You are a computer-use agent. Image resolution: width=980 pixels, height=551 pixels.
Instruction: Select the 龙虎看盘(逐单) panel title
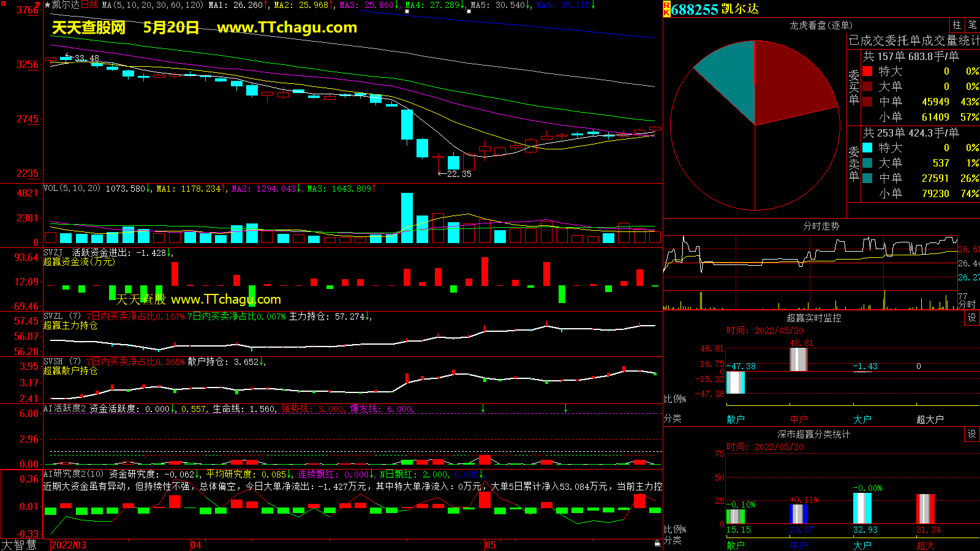pyautogui.click(x=820, y=25)
